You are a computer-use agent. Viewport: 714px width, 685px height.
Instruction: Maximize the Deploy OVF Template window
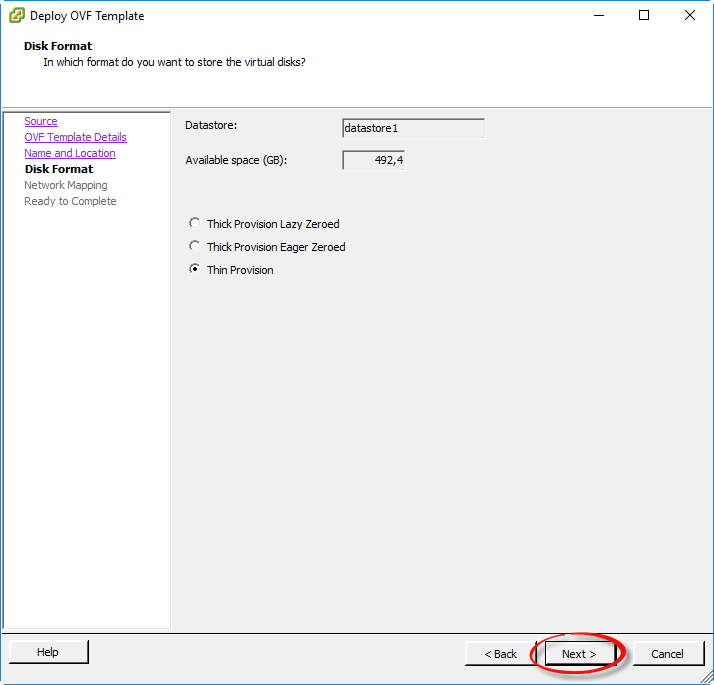coord(644,16)
